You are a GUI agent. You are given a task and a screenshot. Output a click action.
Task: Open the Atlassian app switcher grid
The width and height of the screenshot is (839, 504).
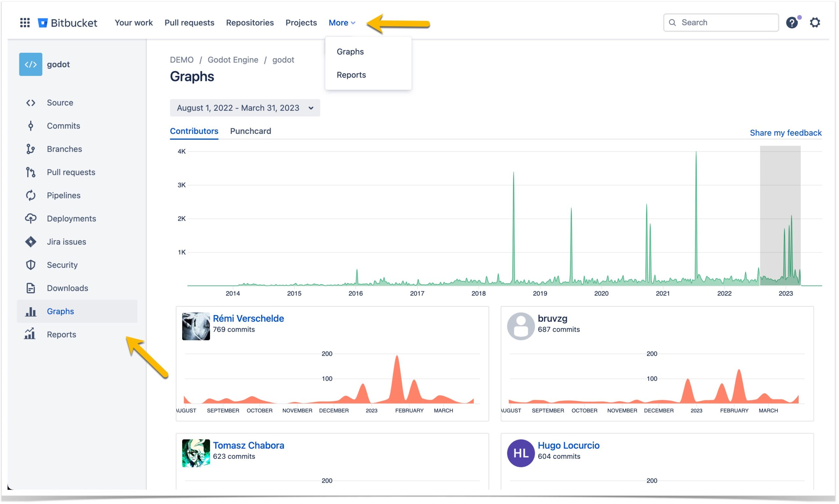click(25, 22)
